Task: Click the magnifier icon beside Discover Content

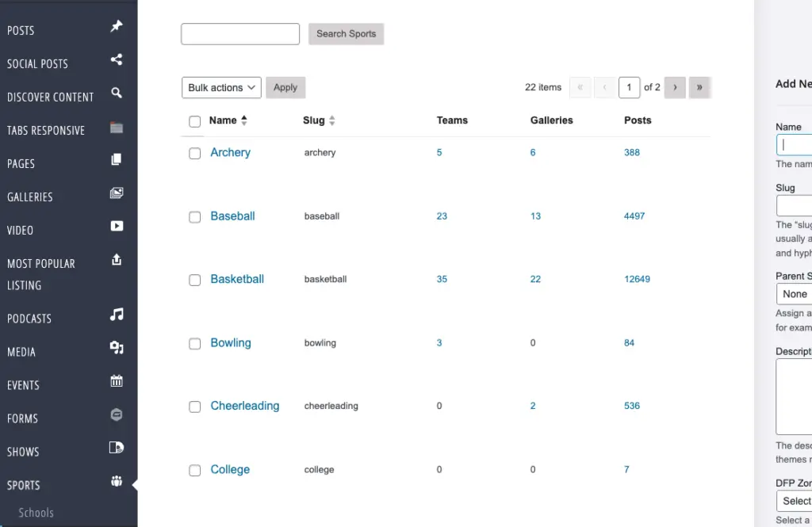Action: 117,93
